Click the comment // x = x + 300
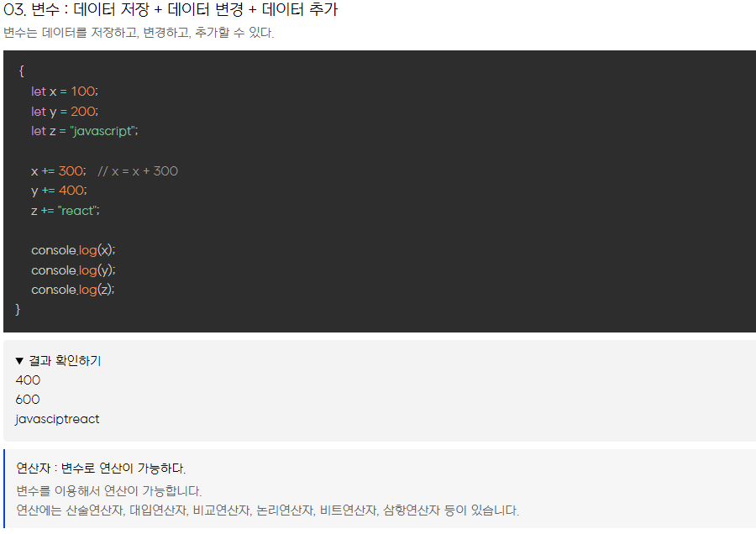This screenshot has height=534, width=756. pyautogui.click(x=138, y=171)
